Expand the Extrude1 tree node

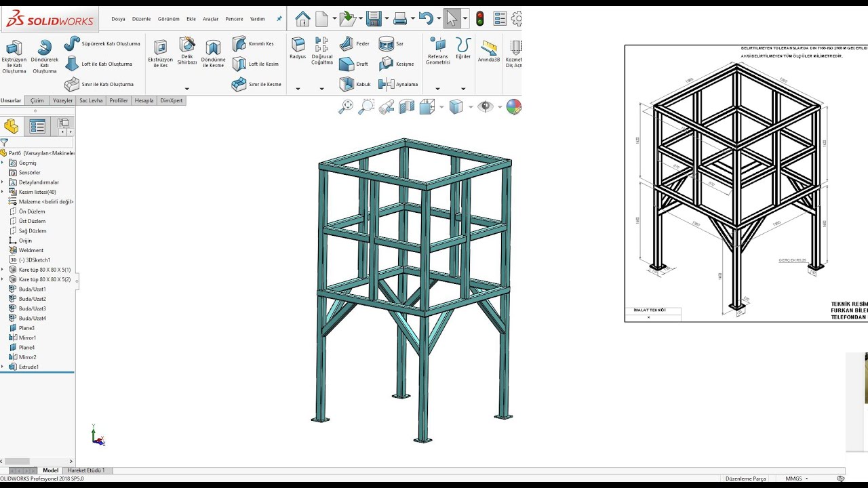[3, 367]
